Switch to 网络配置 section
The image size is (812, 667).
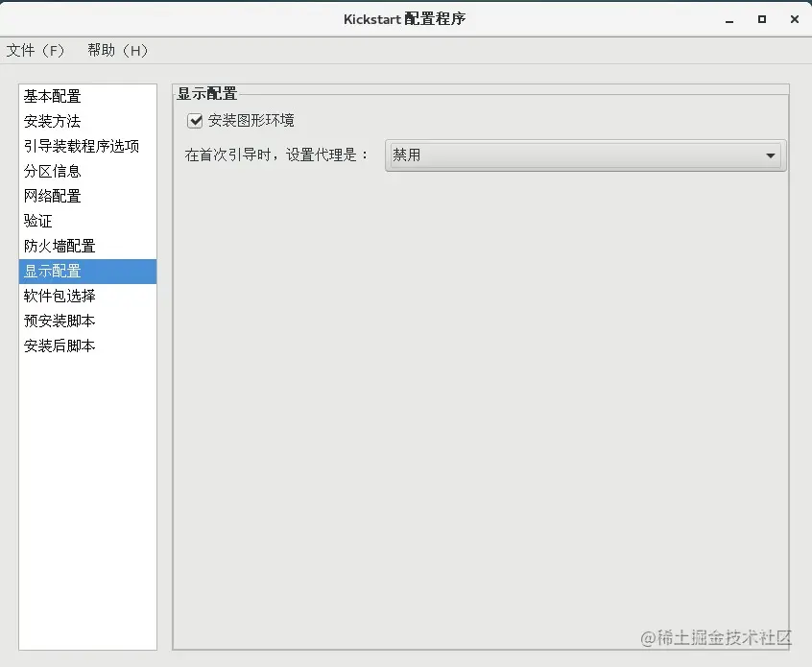(x=87, y=196)
